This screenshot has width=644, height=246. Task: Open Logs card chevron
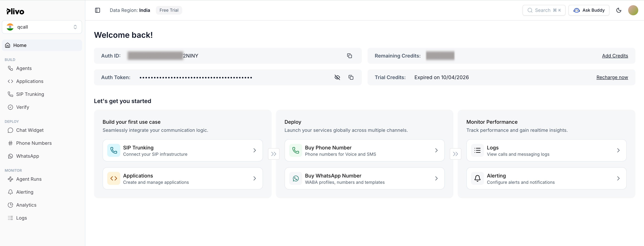[x=618, y=150]
